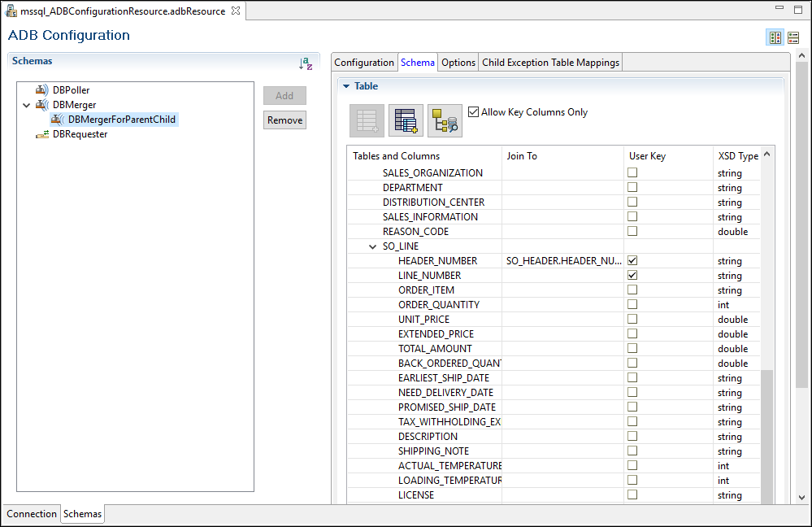Switch to the Connection bottom tab
Screen dimensions: 812x527
(x=32, y=514)
